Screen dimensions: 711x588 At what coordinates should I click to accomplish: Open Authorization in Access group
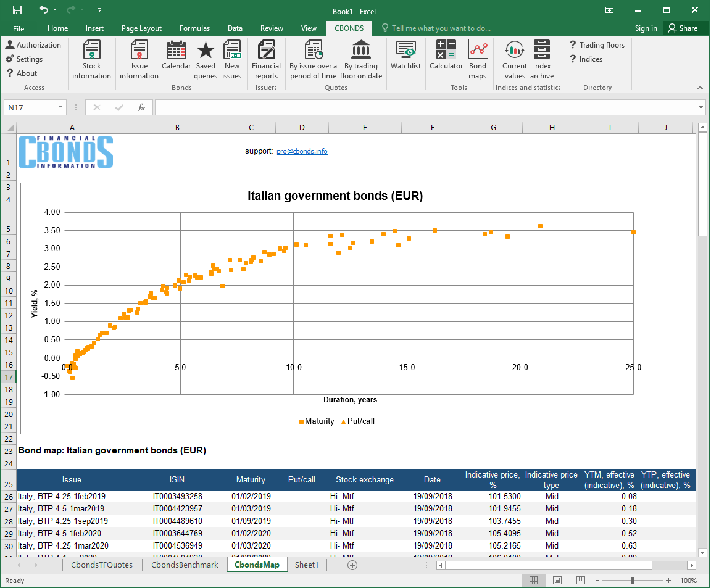click(33, 45)
